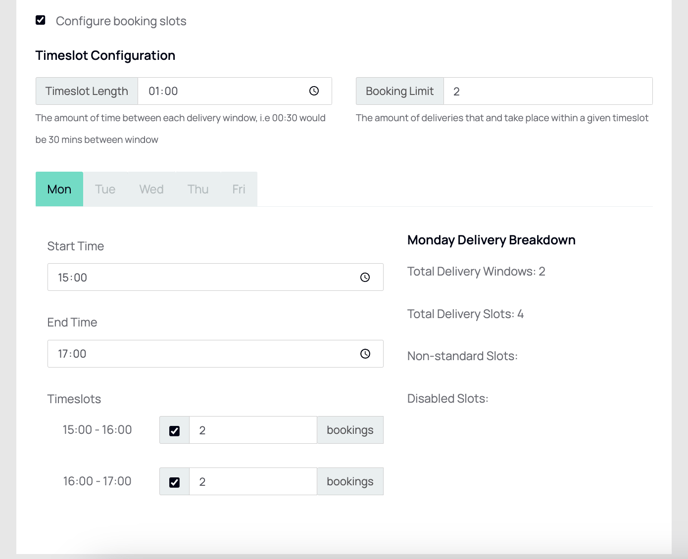Switch to the Wed tab
This screenshot has height=559, width=688.
(151, 189)
